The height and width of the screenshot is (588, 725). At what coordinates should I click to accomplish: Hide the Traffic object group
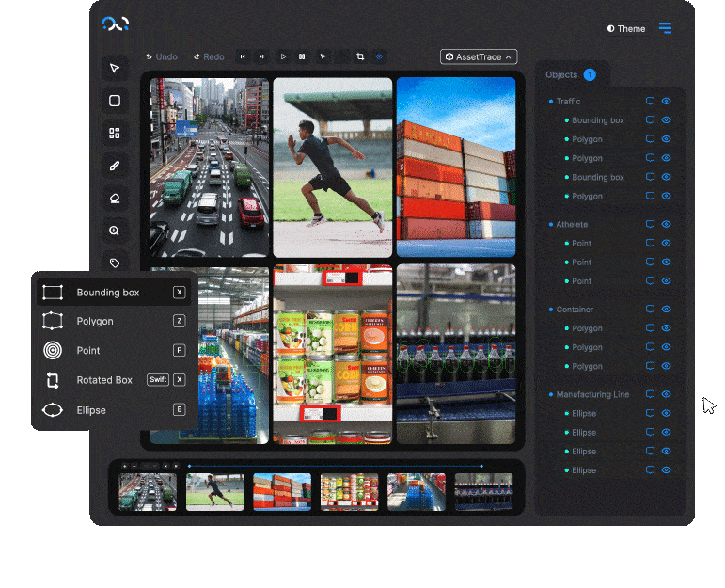click(666, 101)
